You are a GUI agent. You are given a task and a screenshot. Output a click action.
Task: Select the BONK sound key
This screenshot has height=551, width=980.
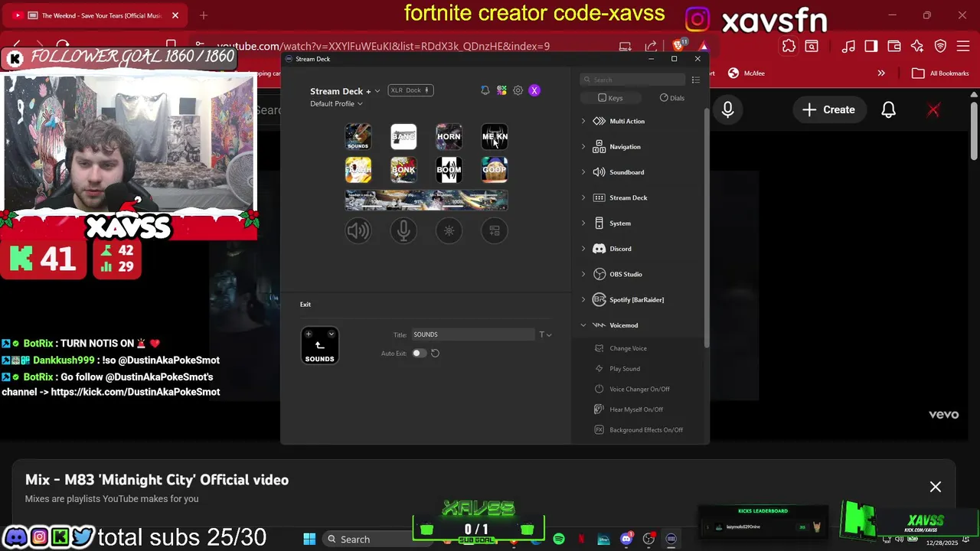pos(403,170)
